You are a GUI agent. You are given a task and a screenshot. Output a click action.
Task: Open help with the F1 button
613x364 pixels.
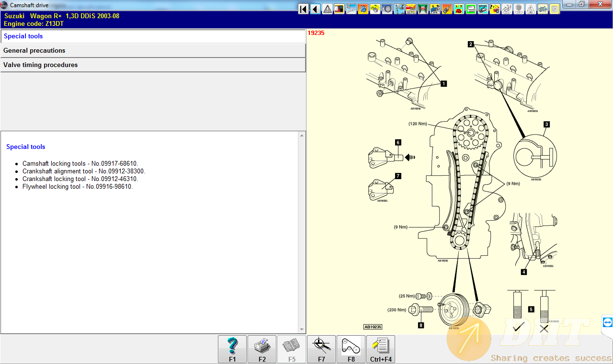(x=232, y=349)
